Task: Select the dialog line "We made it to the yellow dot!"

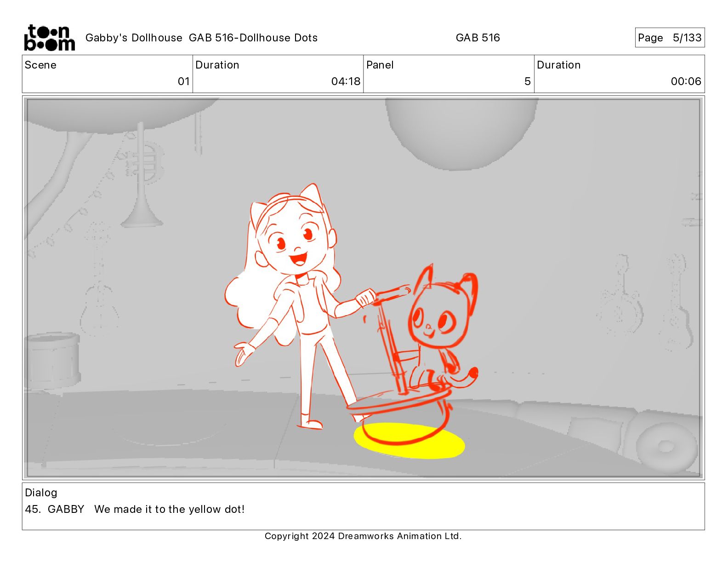Action: (169, 509)
